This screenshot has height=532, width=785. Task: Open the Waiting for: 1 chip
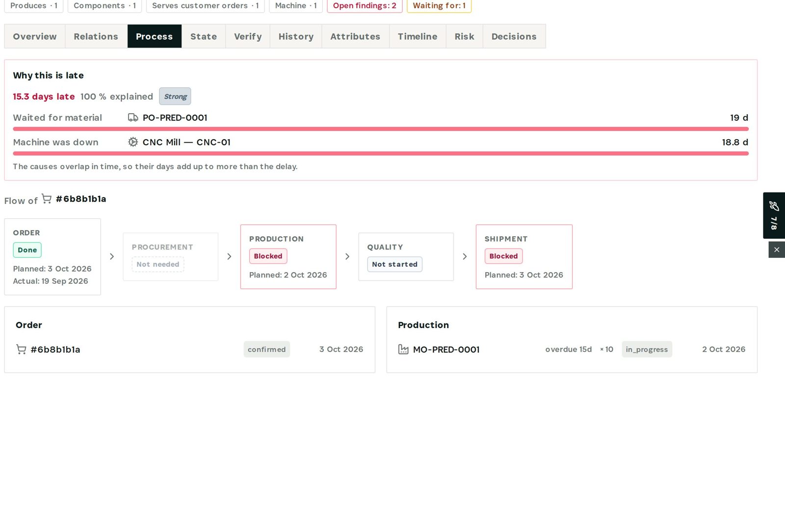click(x=439, y=6)
